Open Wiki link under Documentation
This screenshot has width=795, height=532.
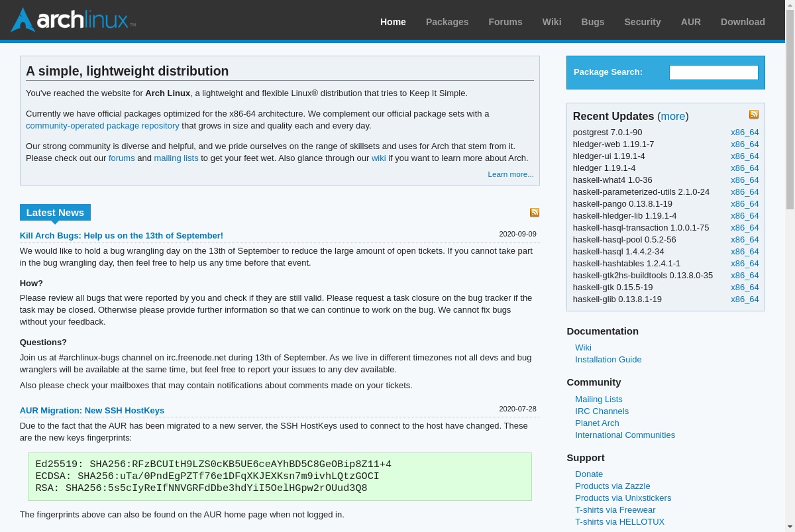pyautogui.click(x=583, y=348)
